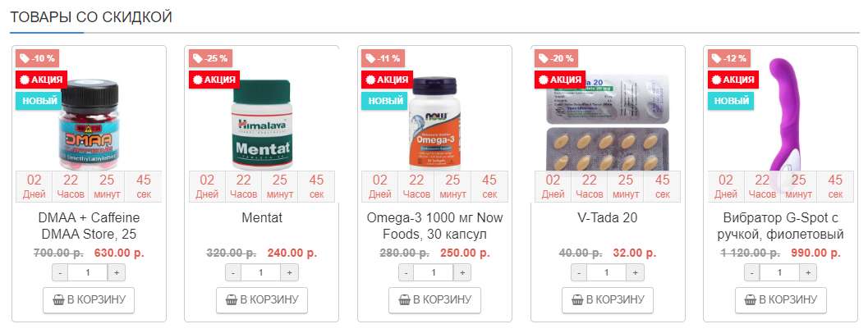This screenshot has width=868, height=333.
Task: Open the DMAA + Caffeine product title link
Action: [x=89, y=226]
